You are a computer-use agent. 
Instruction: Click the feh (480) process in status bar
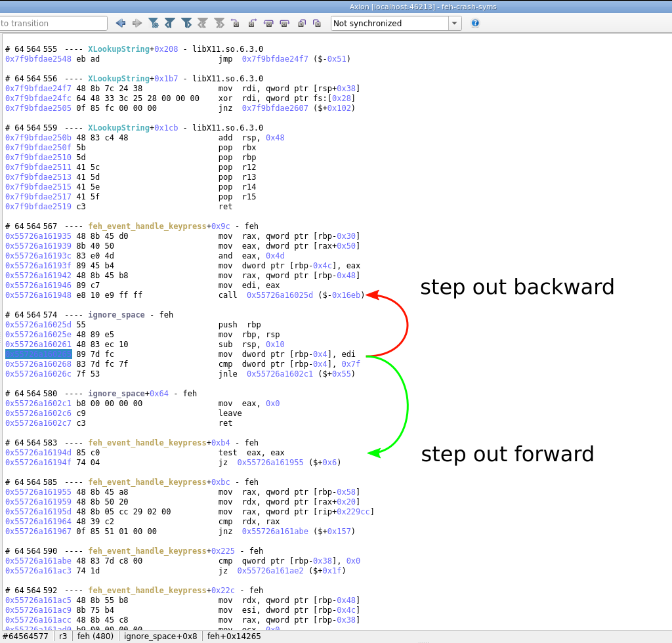pos(95,636)
